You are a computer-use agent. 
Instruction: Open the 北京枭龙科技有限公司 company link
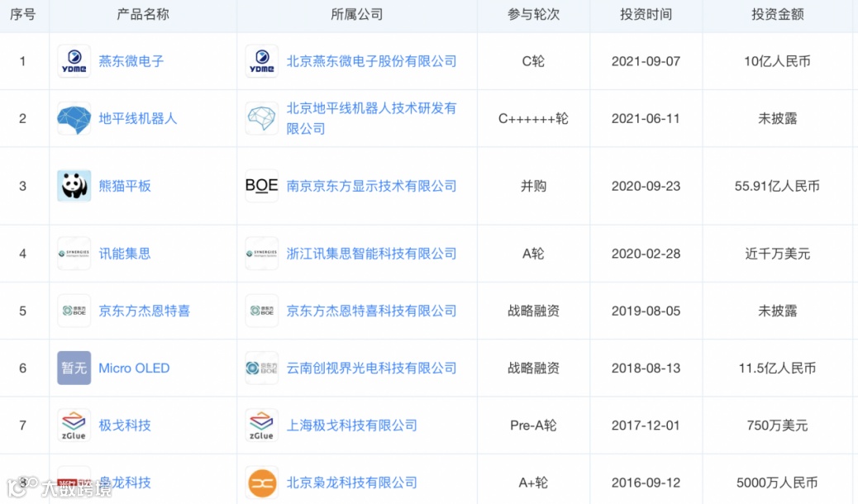coord(352,483)
